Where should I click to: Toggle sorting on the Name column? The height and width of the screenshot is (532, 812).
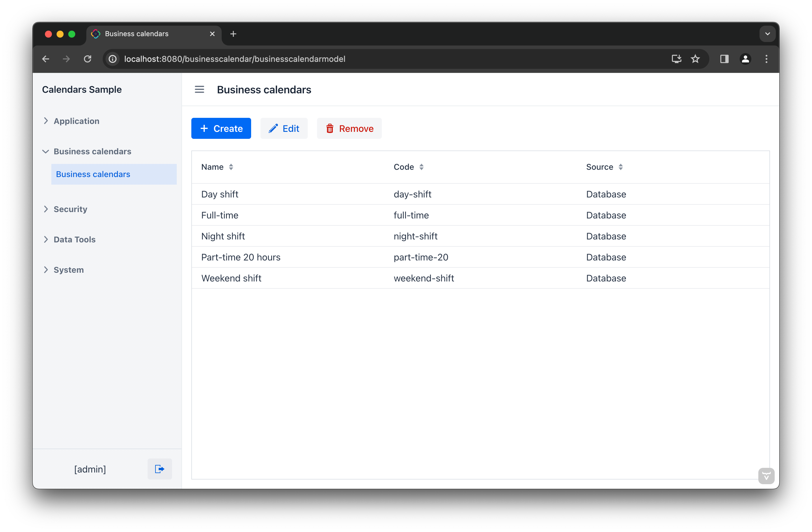pos(231,167)
